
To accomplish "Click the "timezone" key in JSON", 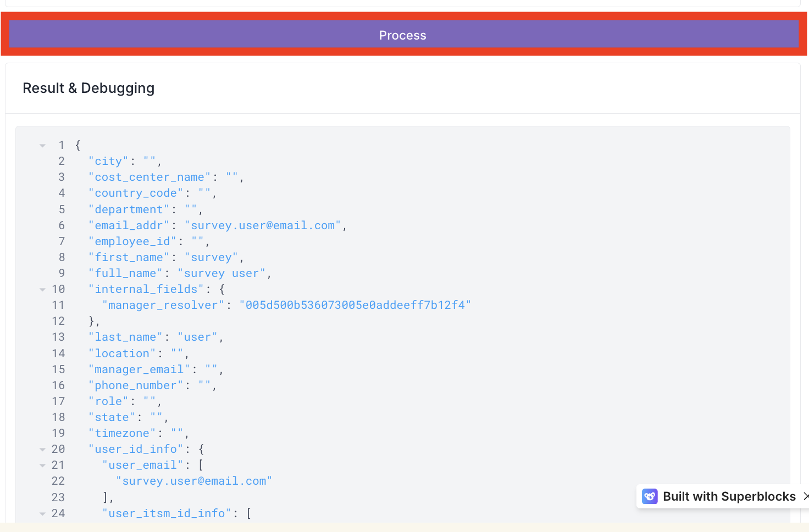I will click(x=122, y=433).
